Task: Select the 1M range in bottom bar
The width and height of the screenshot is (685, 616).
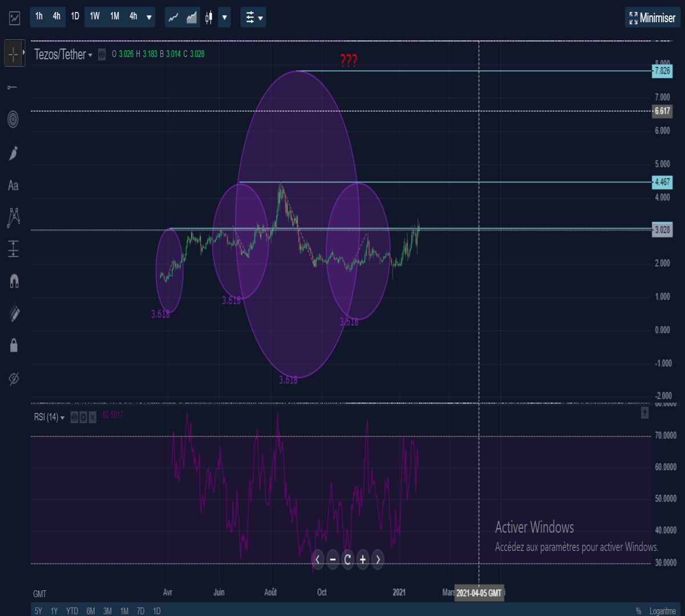Action: (x=124, y=611)
